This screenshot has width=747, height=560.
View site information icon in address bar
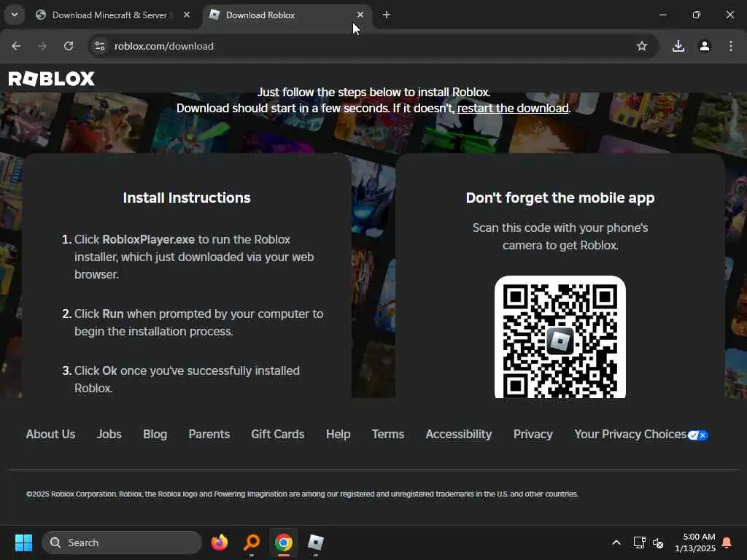99,46
